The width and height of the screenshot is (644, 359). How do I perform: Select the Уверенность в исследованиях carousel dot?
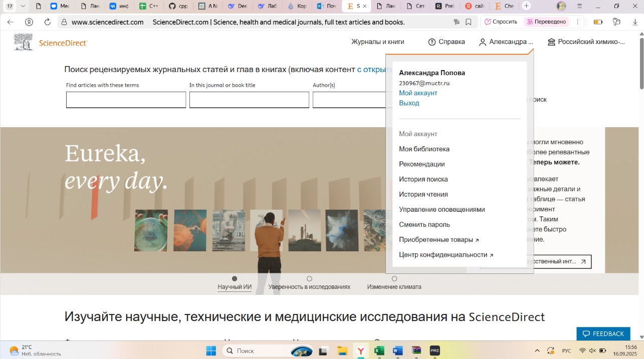(x=309, y=278)
